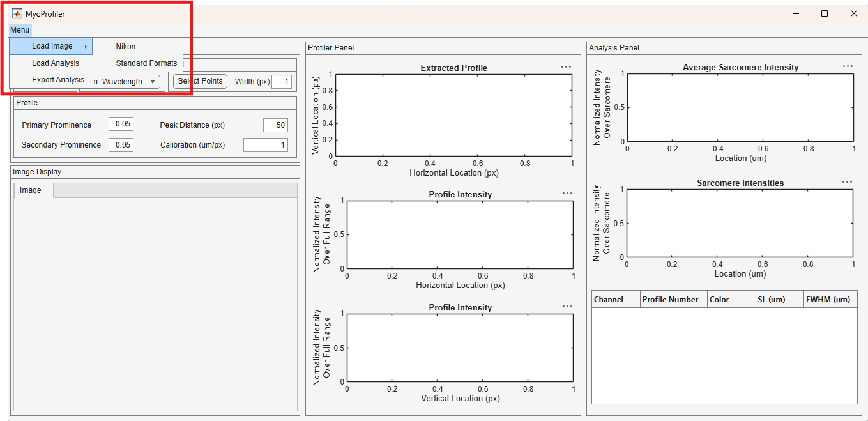
Task: Open options for the Extracted Profile plot
Action: [x=566, y=66]
